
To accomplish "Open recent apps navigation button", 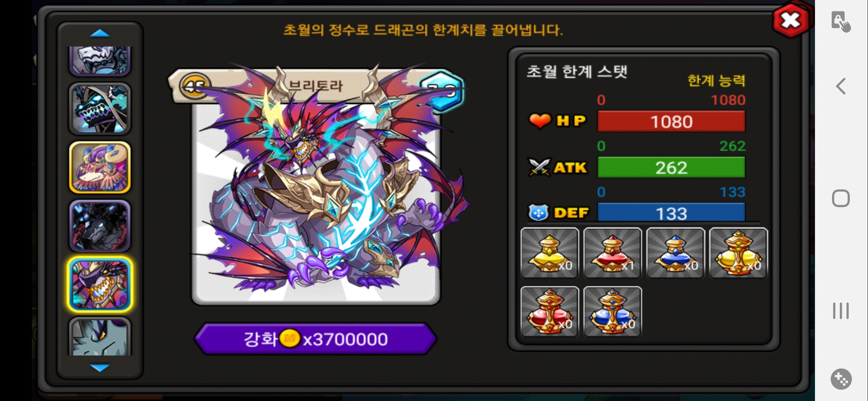I will point(841,311).
